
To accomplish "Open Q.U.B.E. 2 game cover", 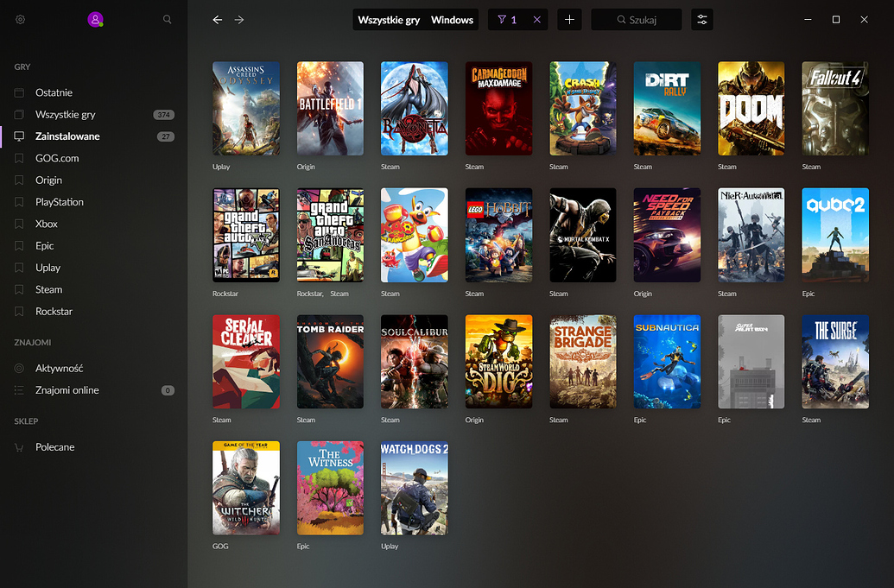I will [835, 235].
